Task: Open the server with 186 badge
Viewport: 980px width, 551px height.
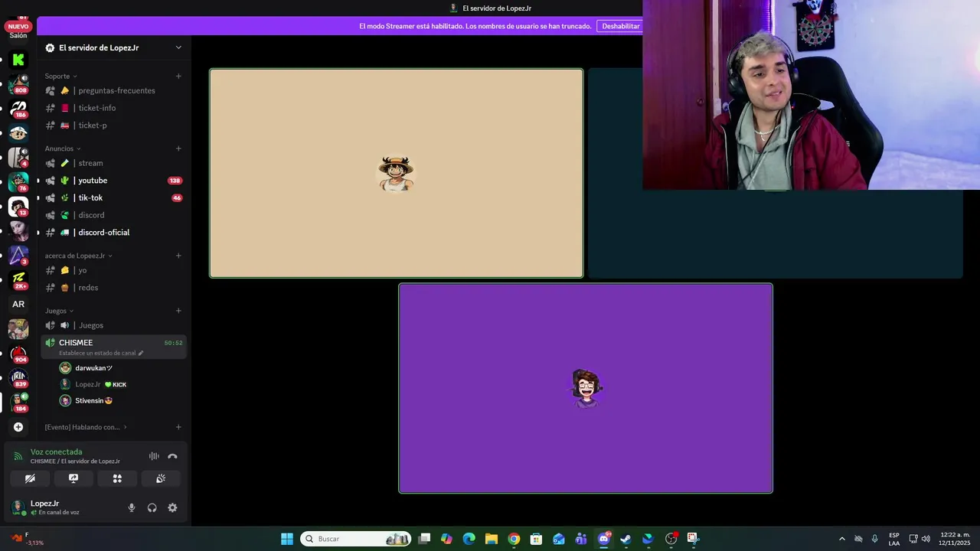Action: [18, 109]
